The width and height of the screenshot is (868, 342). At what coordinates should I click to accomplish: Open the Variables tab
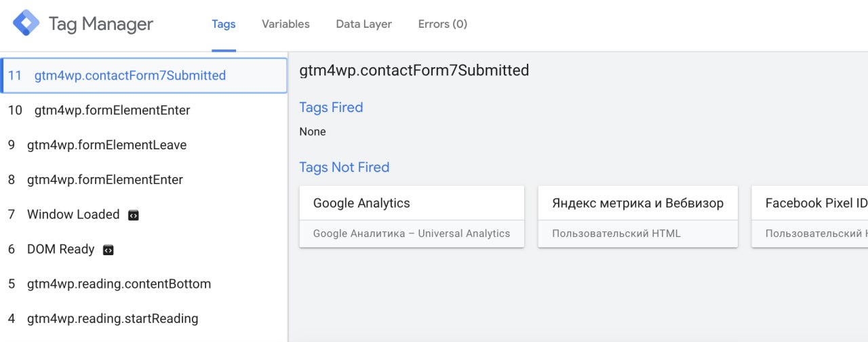tap(285, 24)
